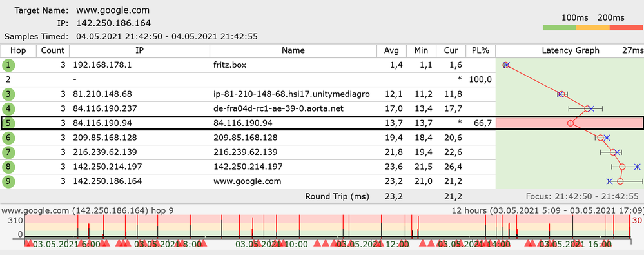Click the 27ms latency graph scale label
Viewport: 644px width, 255px height.
[x=632, y=50]
